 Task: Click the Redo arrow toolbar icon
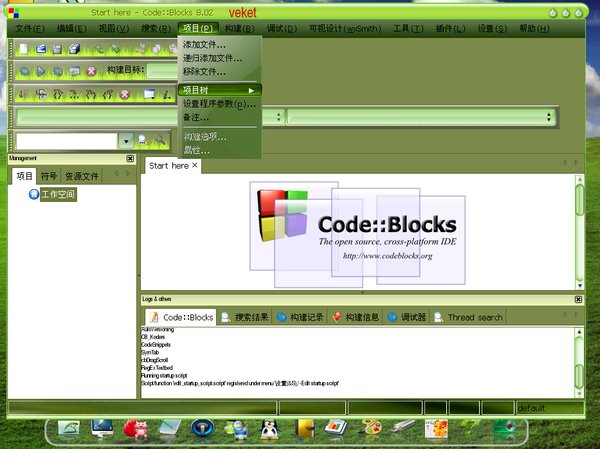[116, 49]
